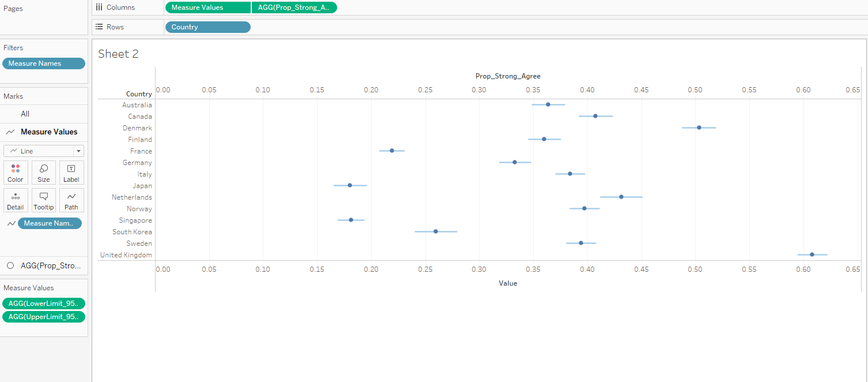Click the Sheet 2 title
Image resolution: width=868 pixels, height=382 pixels.
118,54
